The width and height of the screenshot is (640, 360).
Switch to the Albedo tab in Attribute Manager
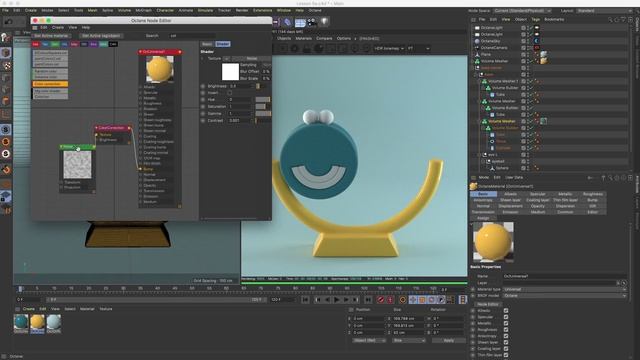tap(510, 194)
